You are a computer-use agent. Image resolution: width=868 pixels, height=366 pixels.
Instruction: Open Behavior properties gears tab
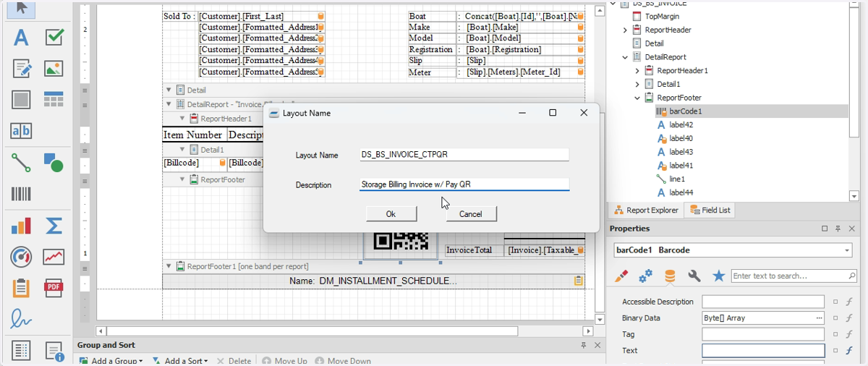pos(645,276)
